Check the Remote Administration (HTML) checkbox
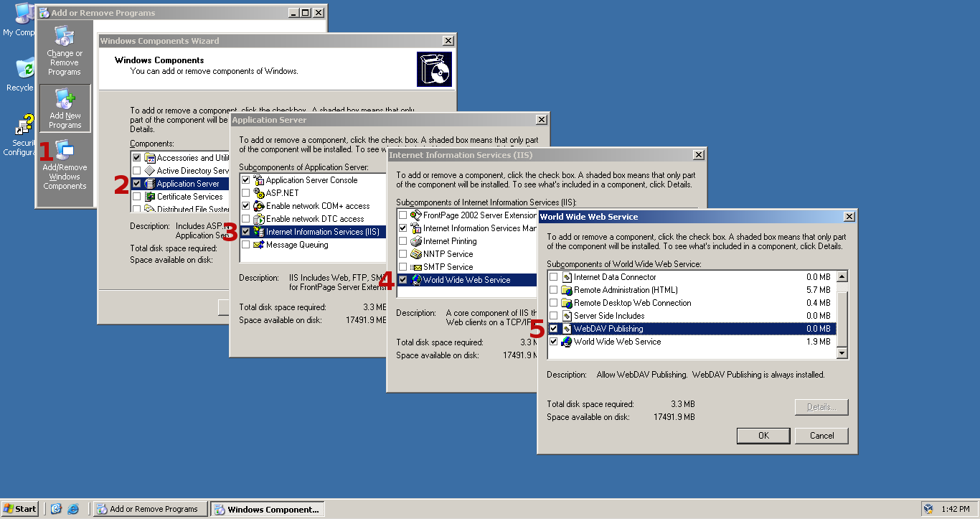980x519 pixels. coord(553,290)
